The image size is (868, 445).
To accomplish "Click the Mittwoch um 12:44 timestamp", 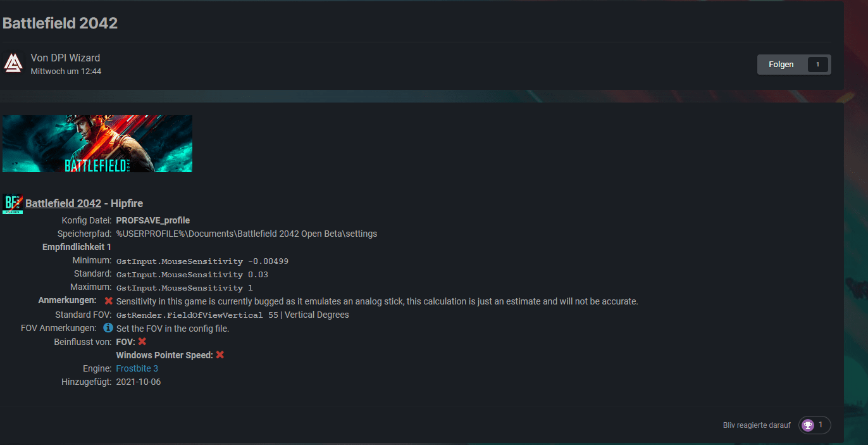I will (66, 72).
